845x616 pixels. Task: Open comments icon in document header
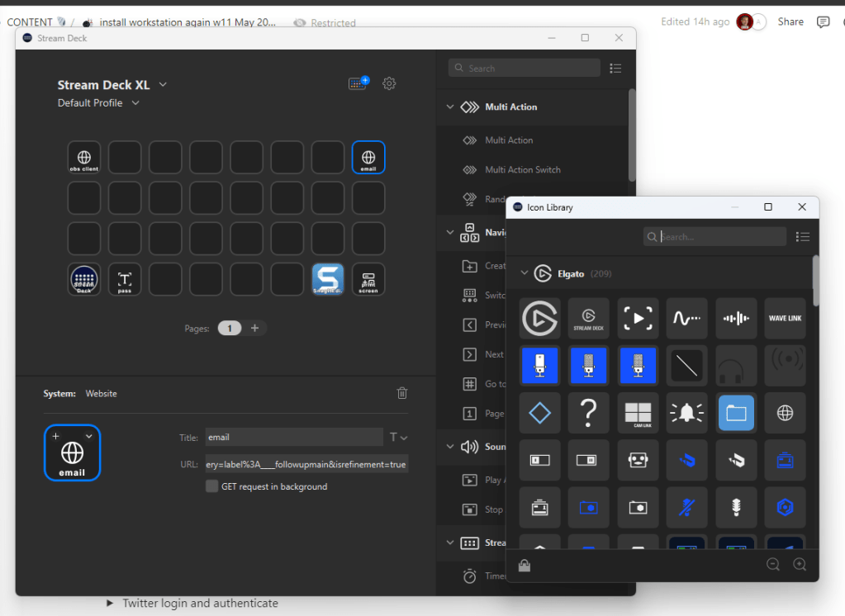tap(823, 22)
